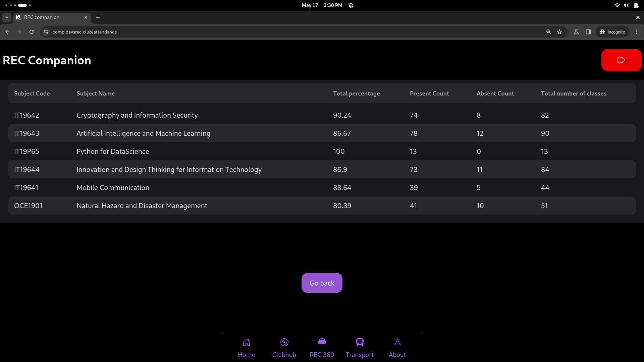Select Artificial Intelligence and Machine Learning

(143, 133)
